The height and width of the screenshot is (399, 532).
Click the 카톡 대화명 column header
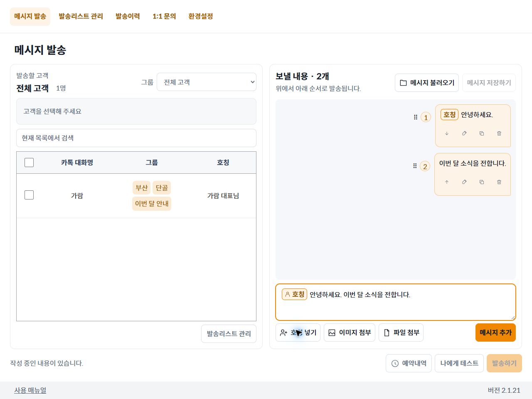(77, 163)
